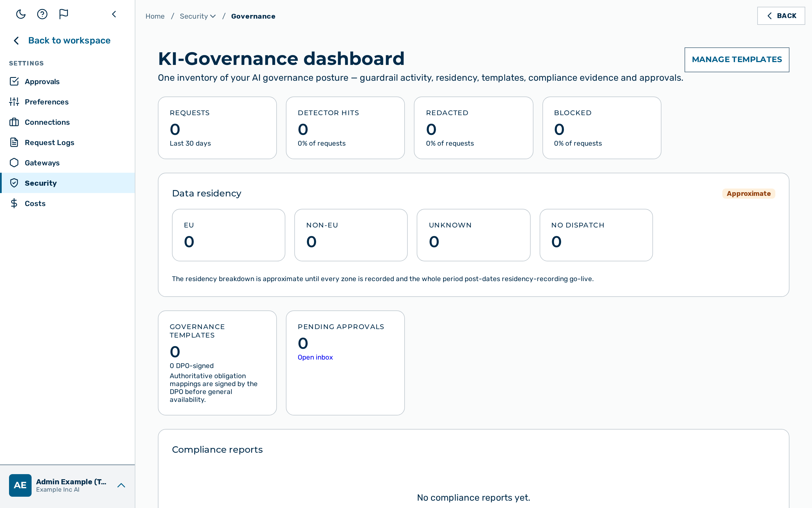Click the Compliance reports heading
Screen dimensions: 812x508
click(x=217, y=450)
